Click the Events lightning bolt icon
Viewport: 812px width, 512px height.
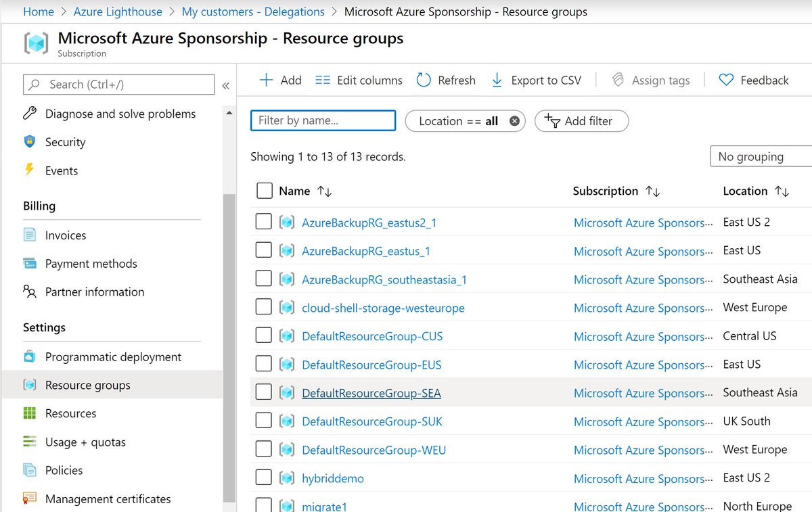[29, 170]
